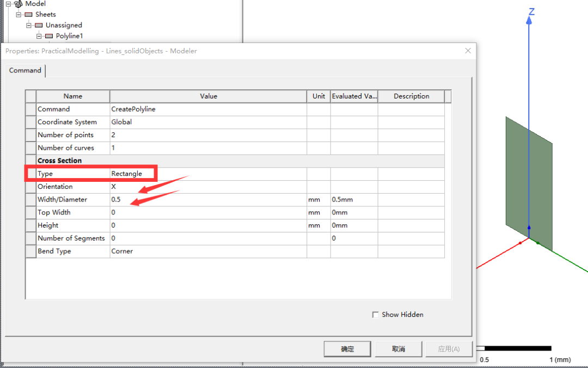Edit the Top Width value field
The width and height of the screenshot is (588, 368).
208,213
